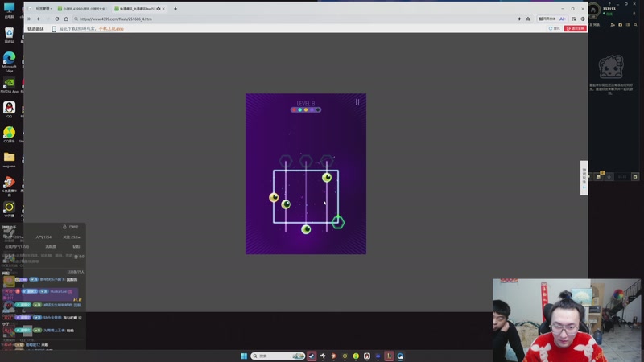Viewport: 644px width, 362px height.
Task: Open the wegame desktop folder
Action: 9,159
